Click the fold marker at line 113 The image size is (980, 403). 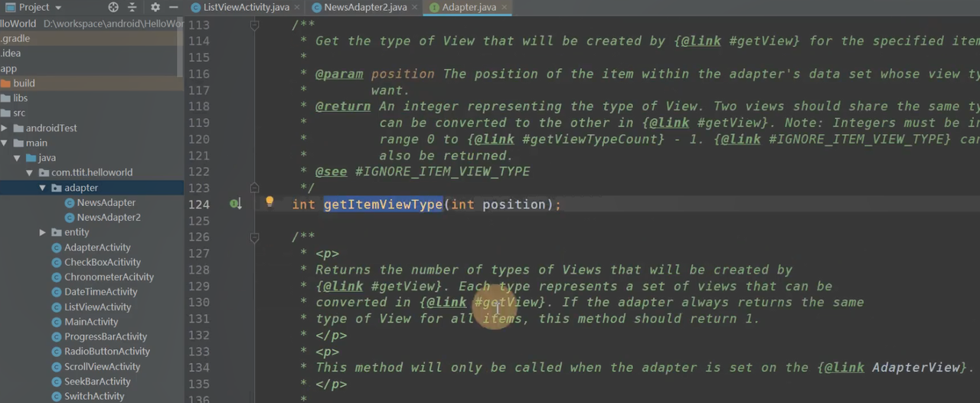pyautogui.click(x=254, y=25)
